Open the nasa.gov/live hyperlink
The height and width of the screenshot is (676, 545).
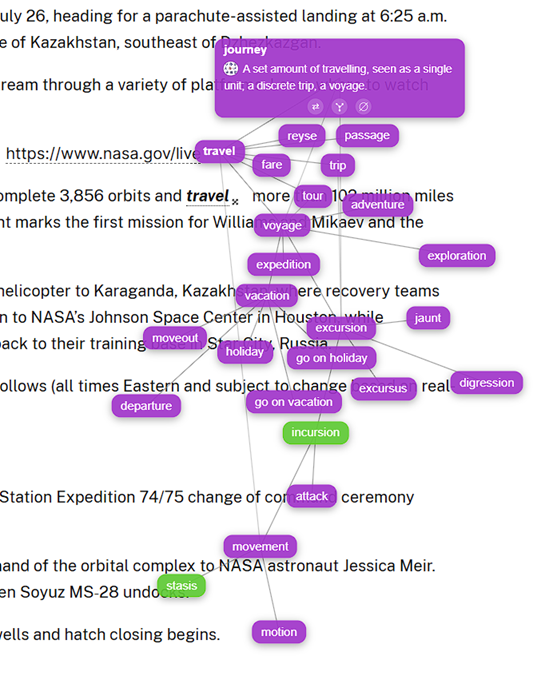tap(103, 153)
